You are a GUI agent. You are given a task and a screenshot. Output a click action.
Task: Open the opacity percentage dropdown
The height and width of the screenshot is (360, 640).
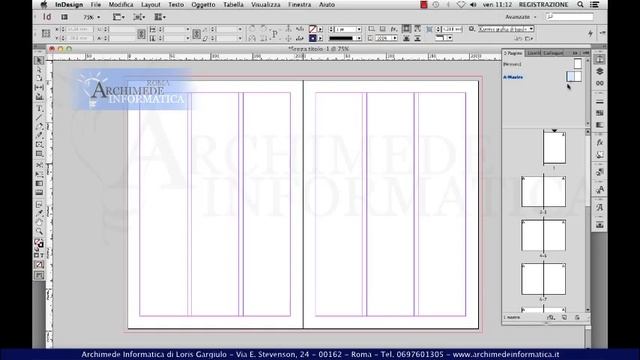click(x=395, y=38)
